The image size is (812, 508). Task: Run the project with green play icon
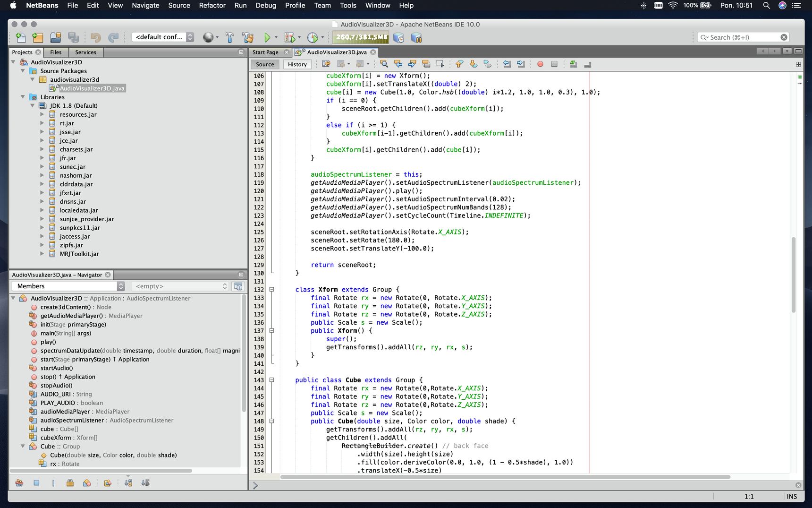[267, 37]
